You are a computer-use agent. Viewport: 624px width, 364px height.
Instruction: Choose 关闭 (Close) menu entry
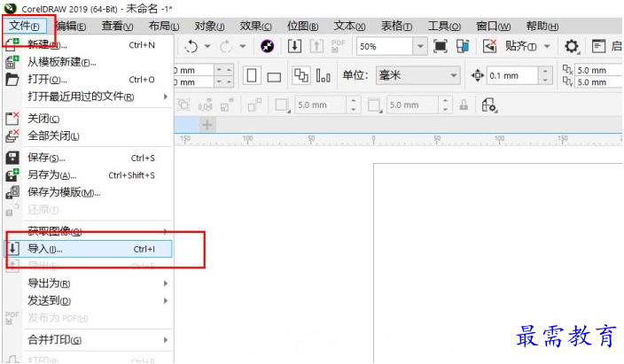click(x=89, y=119)
